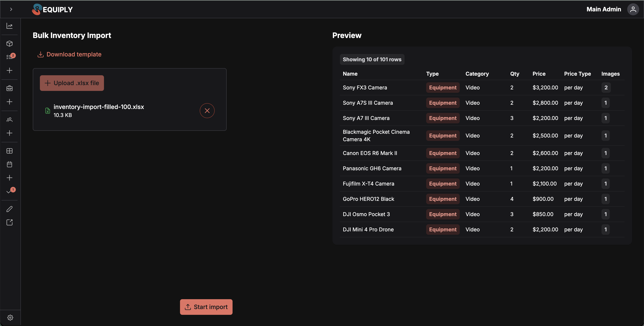Open the settings gear icon
The height and width of the screenshot is (326, 644).
point(10,317)
